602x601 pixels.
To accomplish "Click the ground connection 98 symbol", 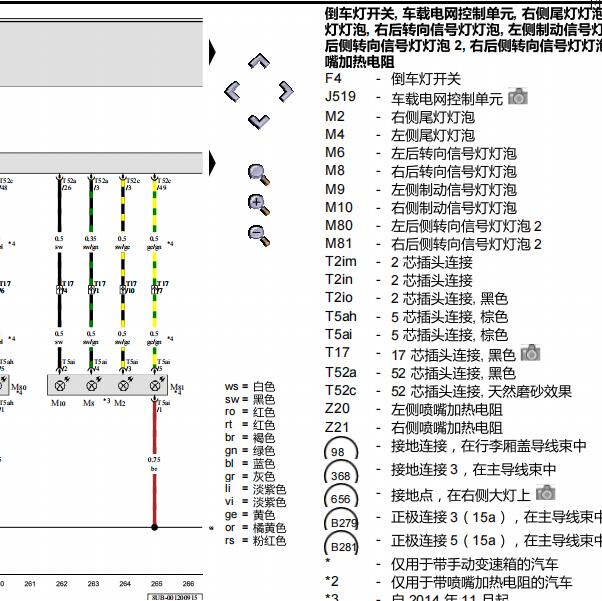I will point(341,448).
